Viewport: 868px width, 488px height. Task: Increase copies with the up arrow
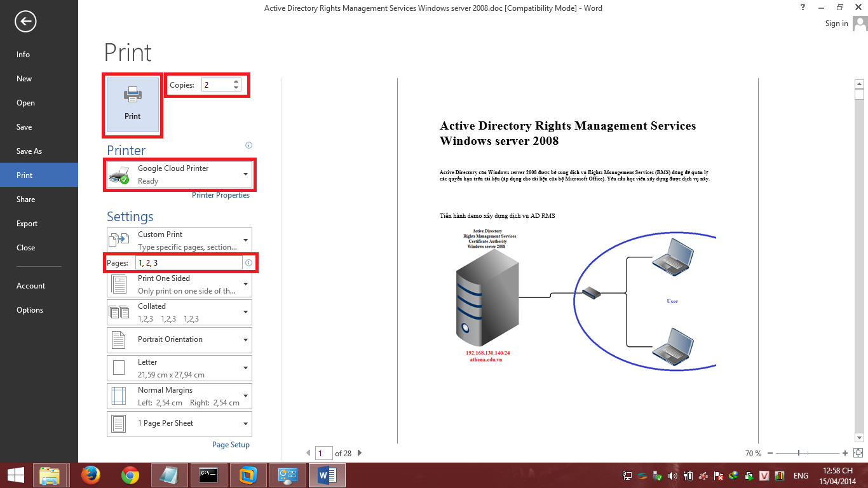click(236, 81)
